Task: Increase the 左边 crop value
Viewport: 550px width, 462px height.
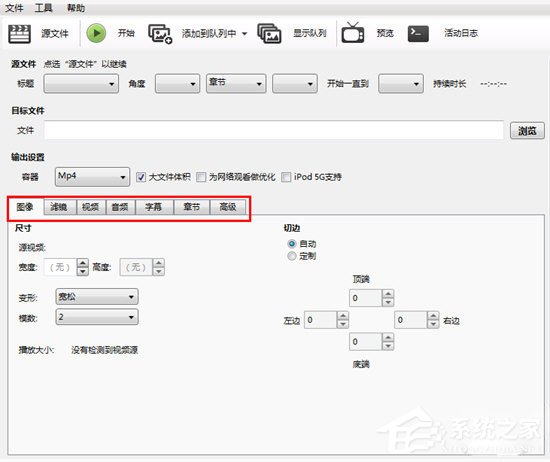Action: (x=343, y=316)
